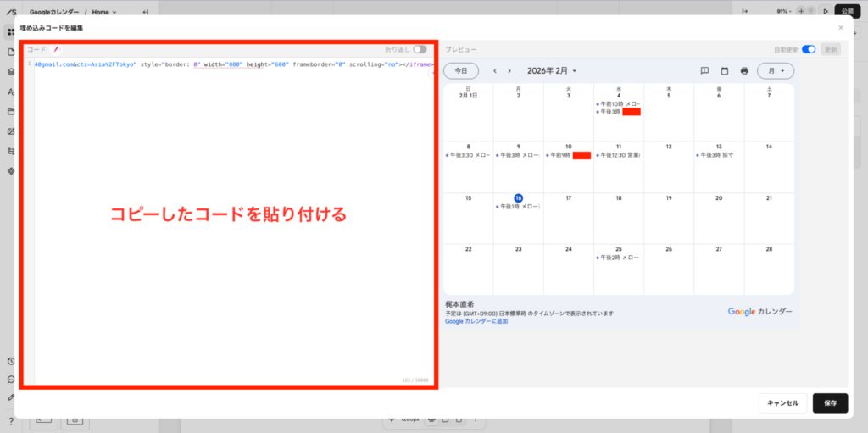Click the code format pen icon
Viewport: 868px width, 433px height.
coord(57,49)
